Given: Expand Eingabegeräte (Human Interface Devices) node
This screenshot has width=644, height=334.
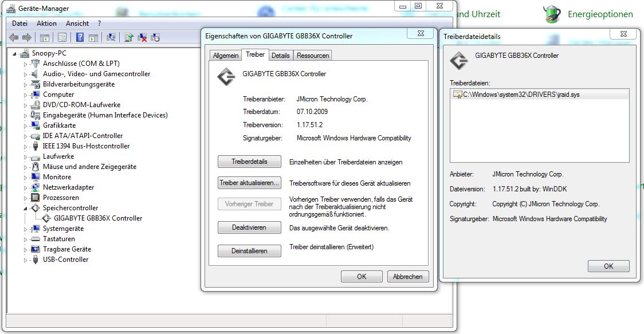Looking at the screenshot, I should pyautogui.click(x=25, y=116).
